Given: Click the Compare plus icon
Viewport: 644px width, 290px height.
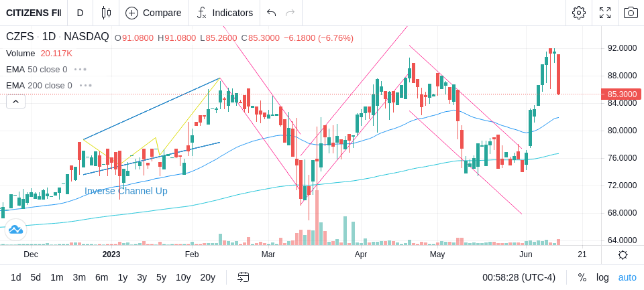Looking at the screenshot, I should [131, 13].
